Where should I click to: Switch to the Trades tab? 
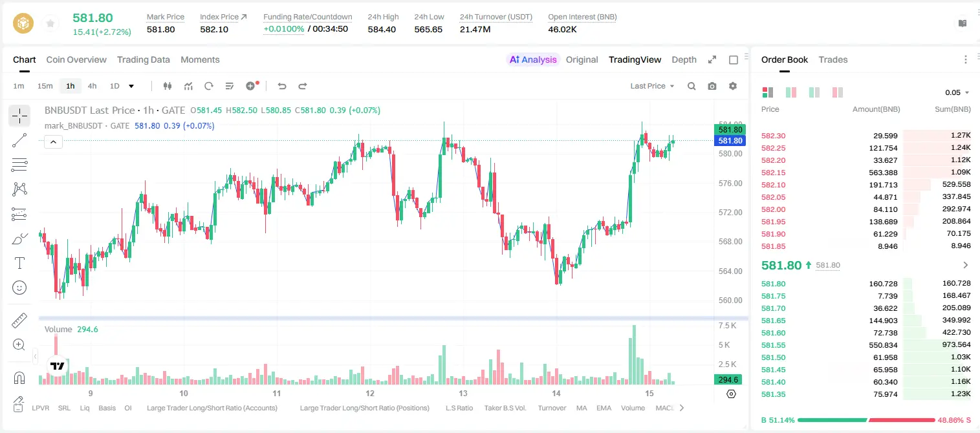833,59
